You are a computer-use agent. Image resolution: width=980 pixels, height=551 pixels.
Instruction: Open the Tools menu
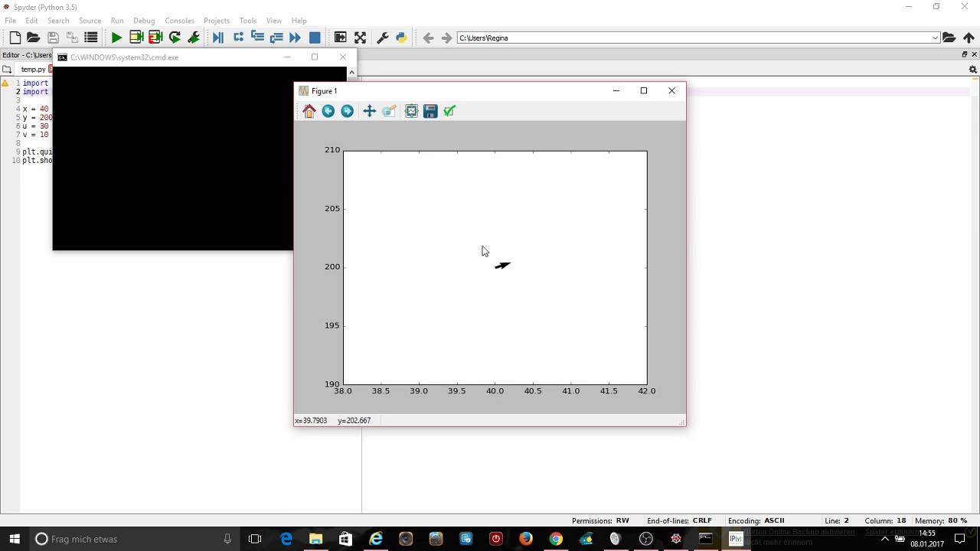[248, 21]
